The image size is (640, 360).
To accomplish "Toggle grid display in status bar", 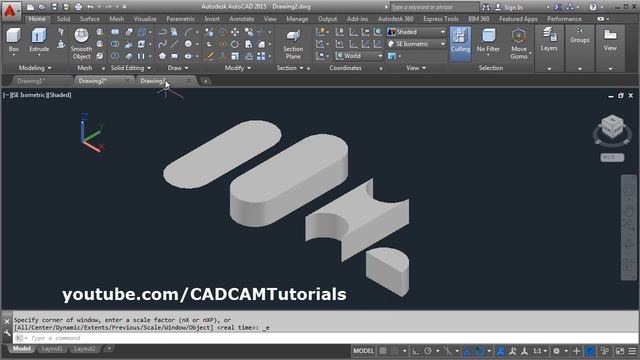I will click(x=383, y=351).
